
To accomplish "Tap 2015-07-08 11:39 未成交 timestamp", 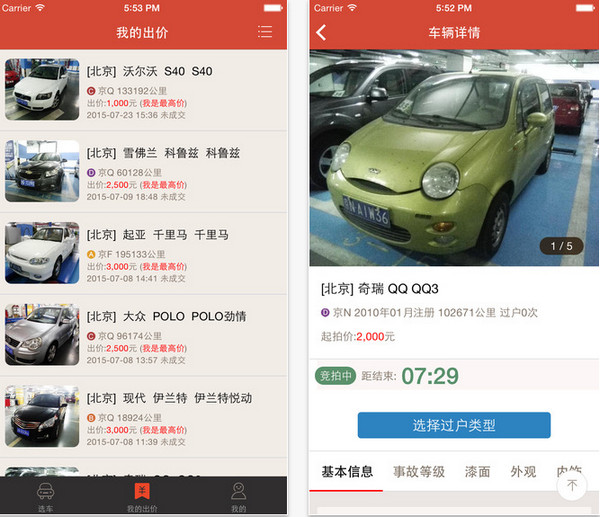I will click(x=136, y=442).
